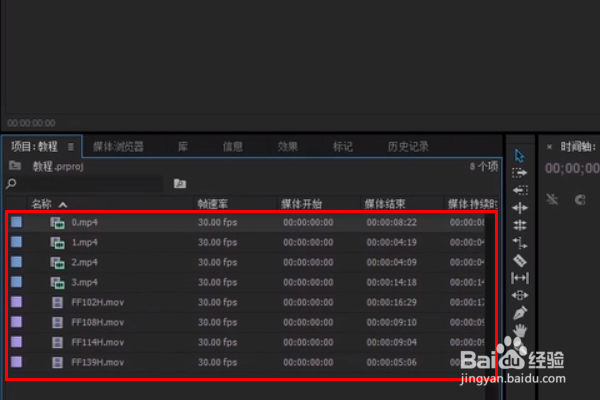
Task: Click media end value 00:00:14:18
Action: [391, 282]
